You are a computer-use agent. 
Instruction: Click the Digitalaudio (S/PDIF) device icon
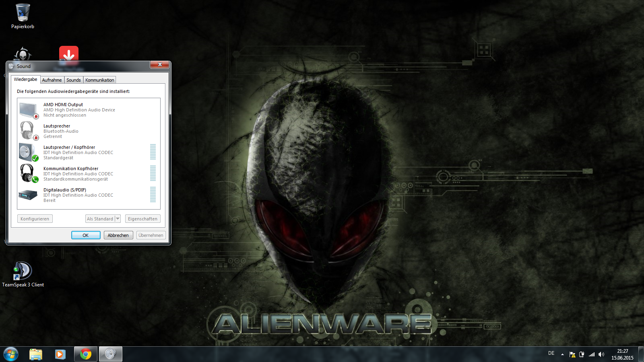click(x=29, y=195)
